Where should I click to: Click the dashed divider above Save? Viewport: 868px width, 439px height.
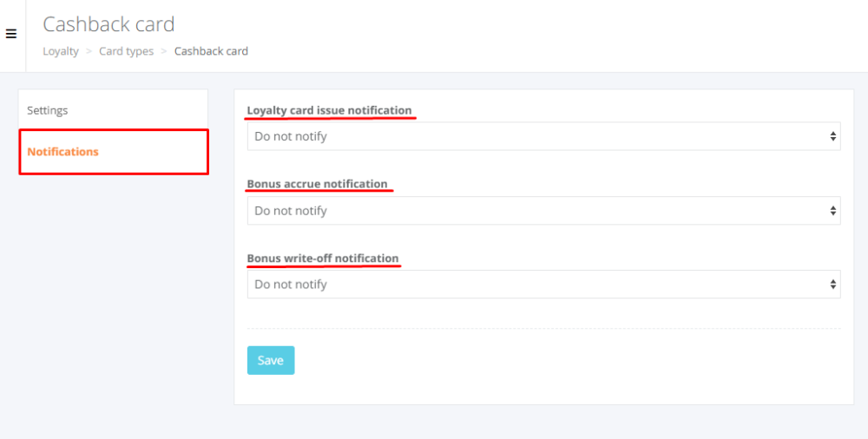(543, 329)
